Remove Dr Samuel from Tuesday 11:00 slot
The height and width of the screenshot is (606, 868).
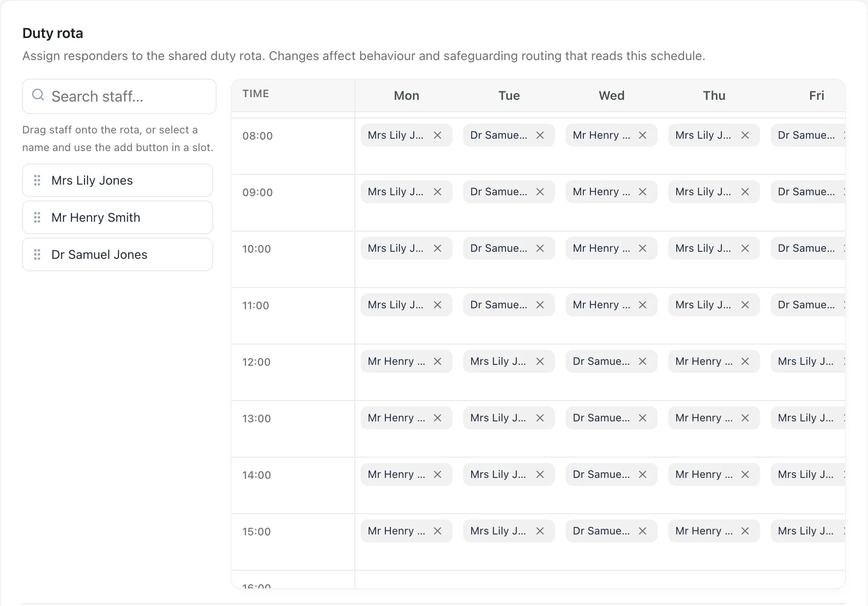pos(540,305)
